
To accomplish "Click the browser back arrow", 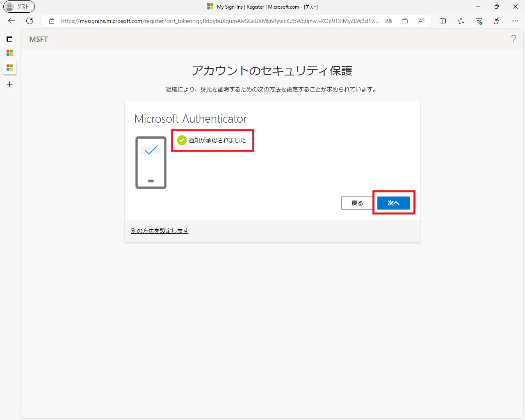I will coord(11,21).
